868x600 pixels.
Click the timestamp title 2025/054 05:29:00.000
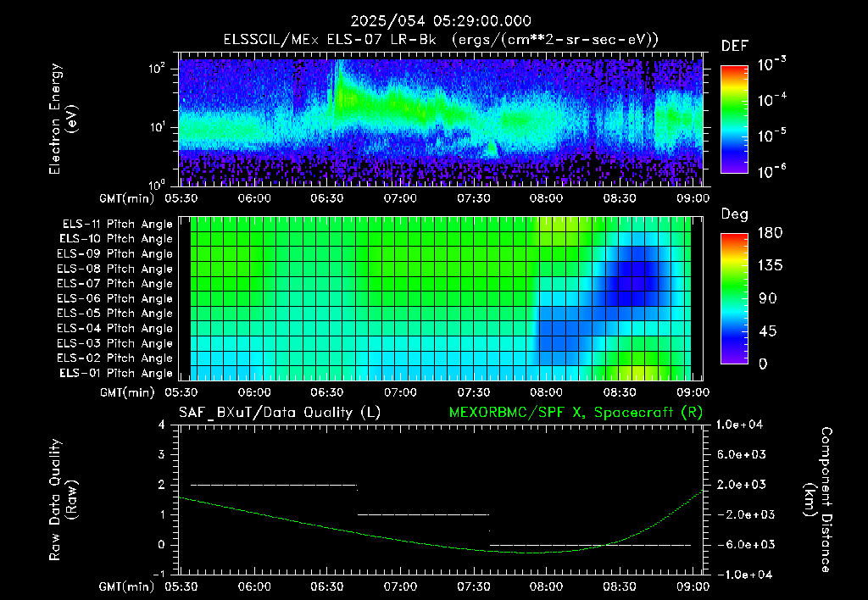tap(441, 21)
